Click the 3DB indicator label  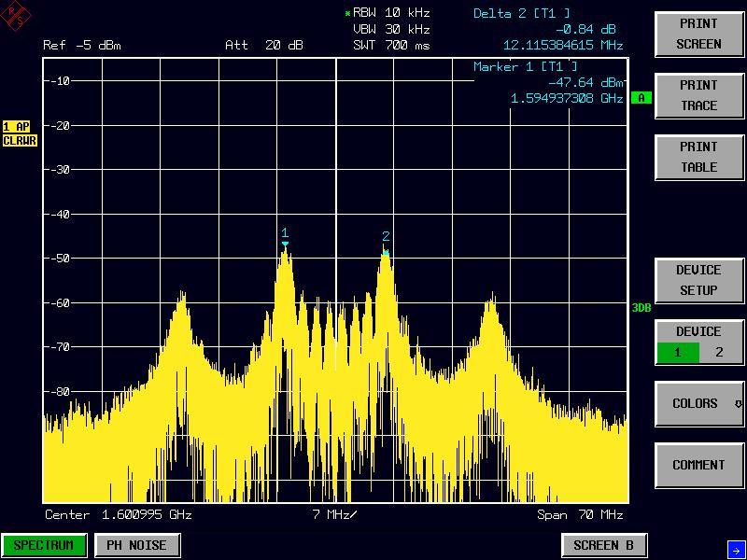641,308
